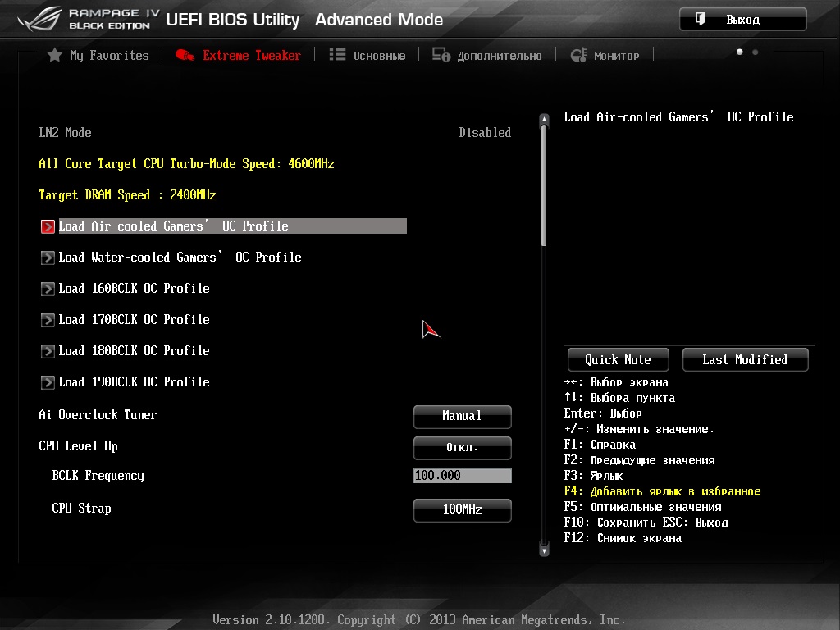Click the exit door icon on Выход
The height and width of the screenshot is (630, 840).
[x=701, y=20]
